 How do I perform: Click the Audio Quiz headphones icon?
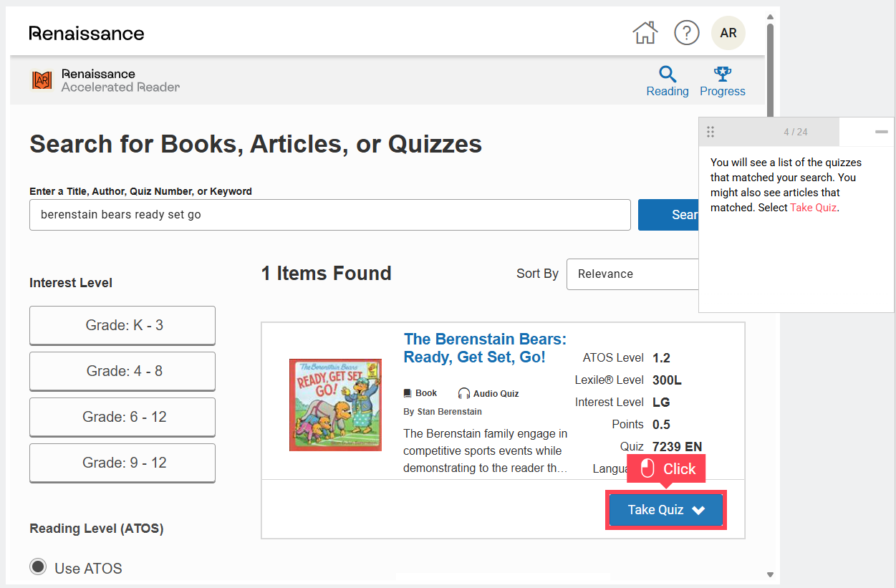[464, 393]
